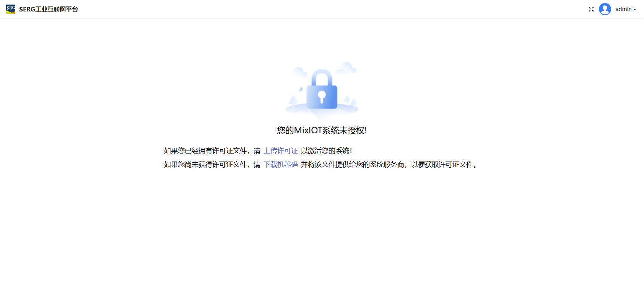Screen dimensions: 644x291
Task: Expand the caret arrow beside admin
Action: 635,10
